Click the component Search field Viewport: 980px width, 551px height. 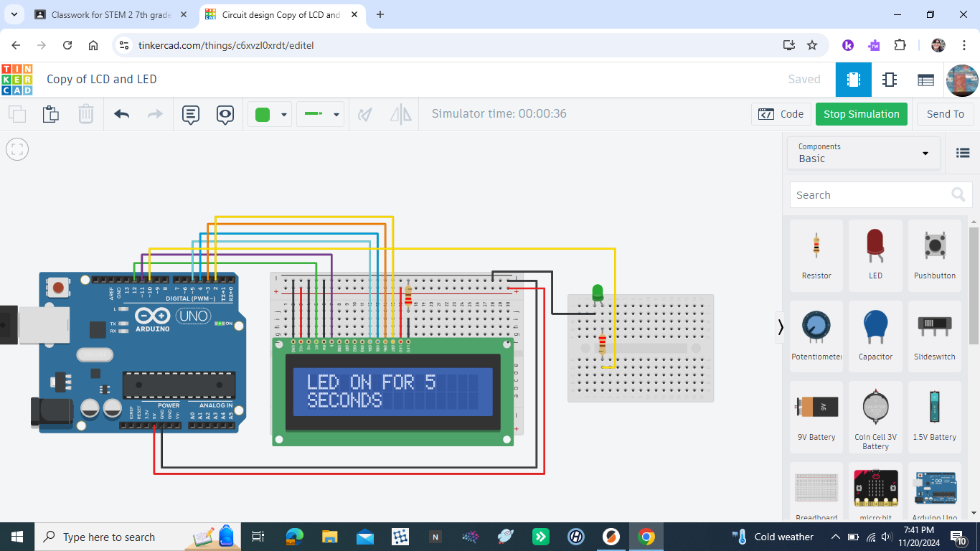click(870, 195)
